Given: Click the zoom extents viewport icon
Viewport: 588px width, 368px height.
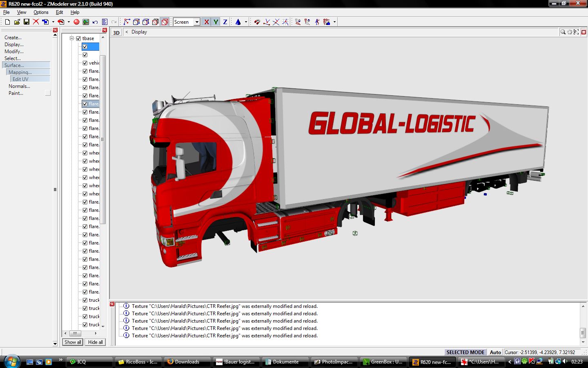Looking at the screenshot, I should pos(576,32).
